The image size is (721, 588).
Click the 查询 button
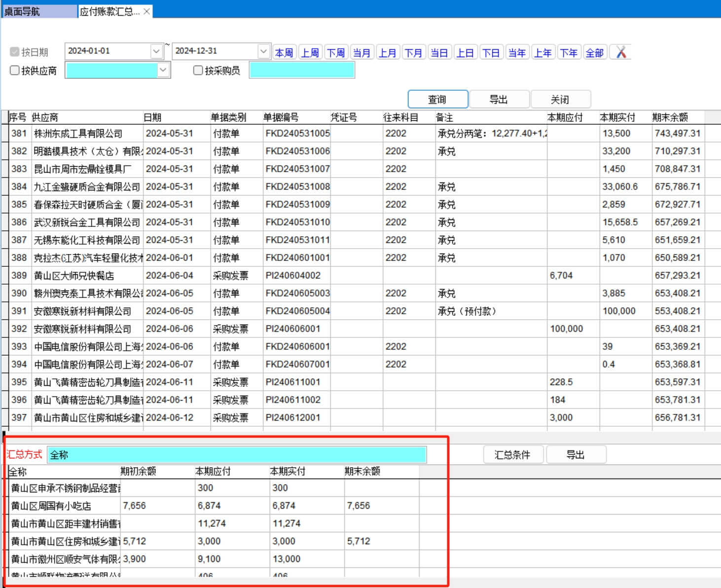[x=437, y=99]
